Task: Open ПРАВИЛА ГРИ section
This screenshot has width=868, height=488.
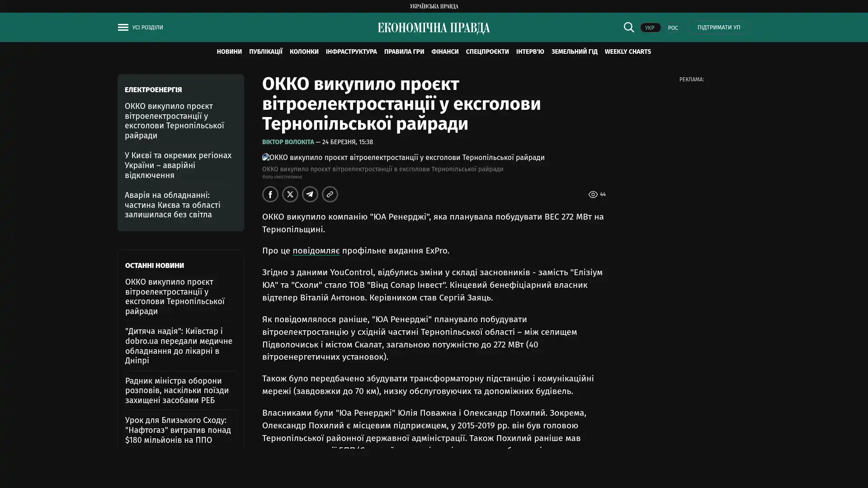Action: pos(404,52)
